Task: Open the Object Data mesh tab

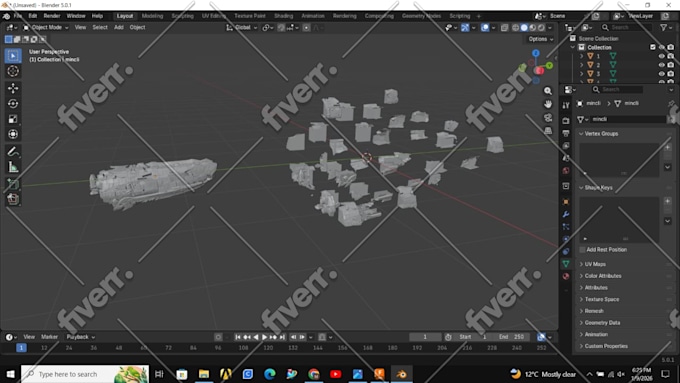Action: pyautogui.click(x=566, y=264)
